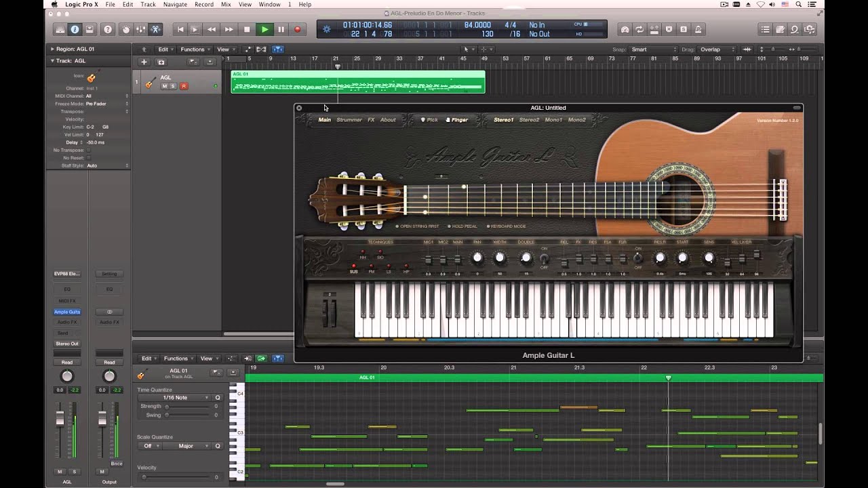Enable Cycle mode loop icon
This screenshot has width=868, height=488.
click(x=639, y=29)
